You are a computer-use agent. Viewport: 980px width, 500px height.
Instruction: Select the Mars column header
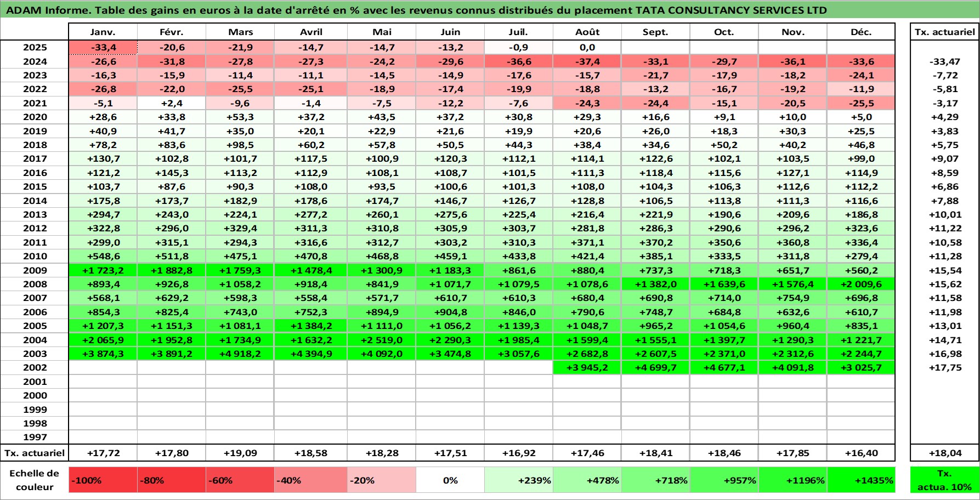tap(240, 32)
